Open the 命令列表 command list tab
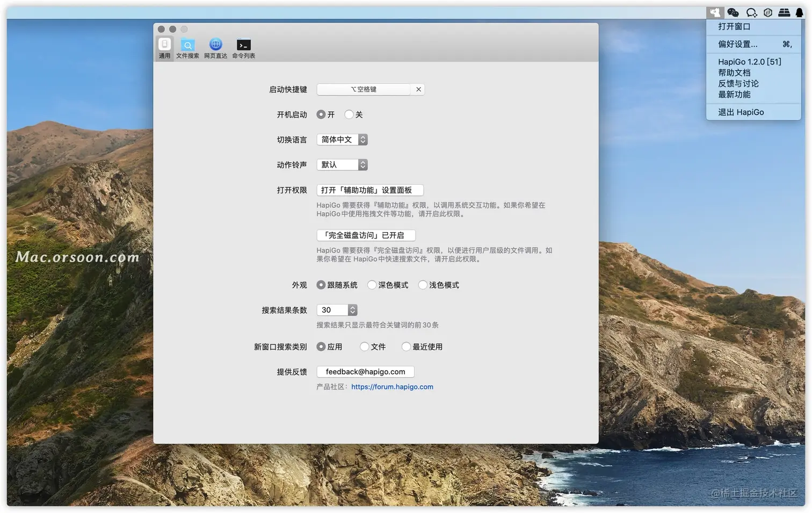Screen dimensions: 812x513 click(x=244, y=48)
